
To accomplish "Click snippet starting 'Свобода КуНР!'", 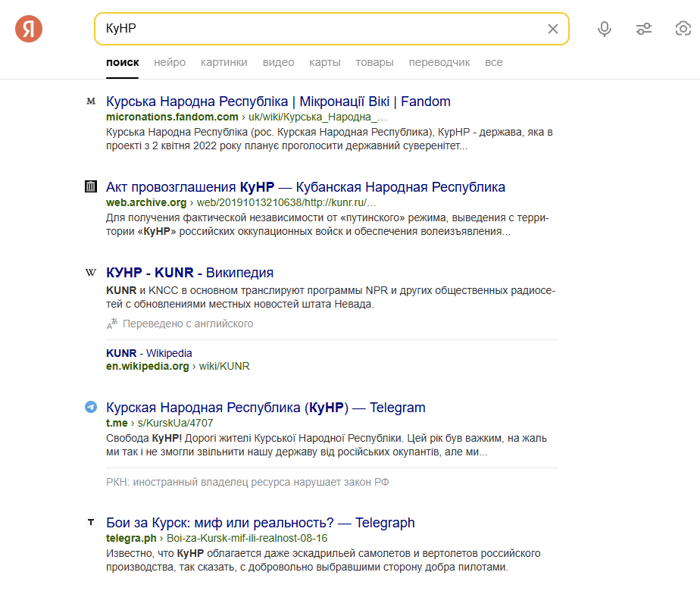I will [327, 445].
